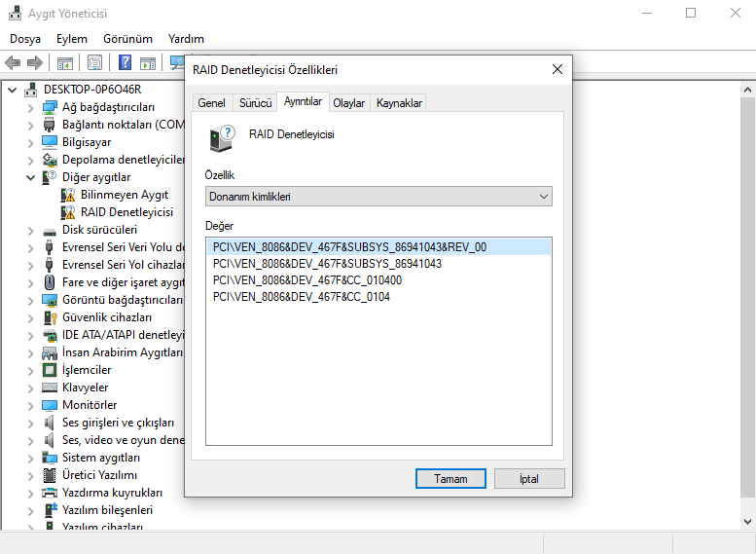Click the scan for hardware changes icon

tap(177, 62)
